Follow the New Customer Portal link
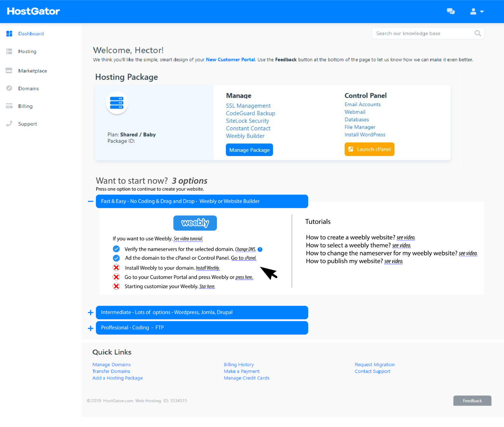 click(x=231, y=59)
